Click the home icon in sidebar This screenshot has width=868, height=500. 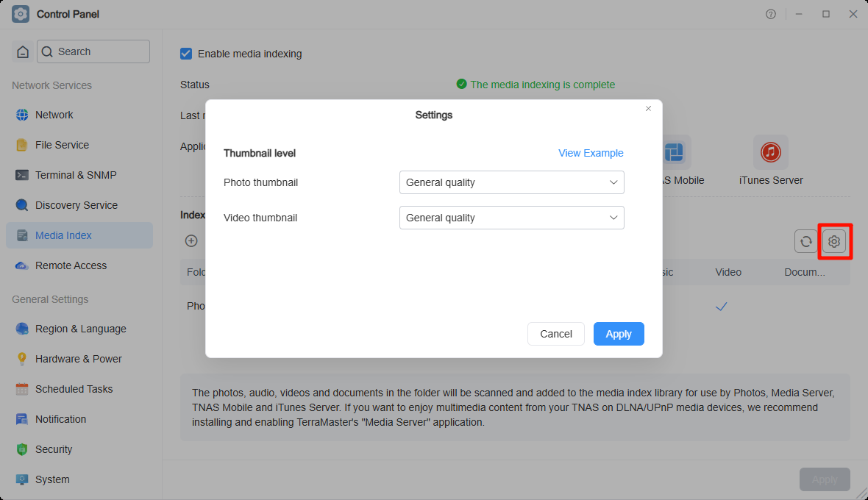coord(23,51)
